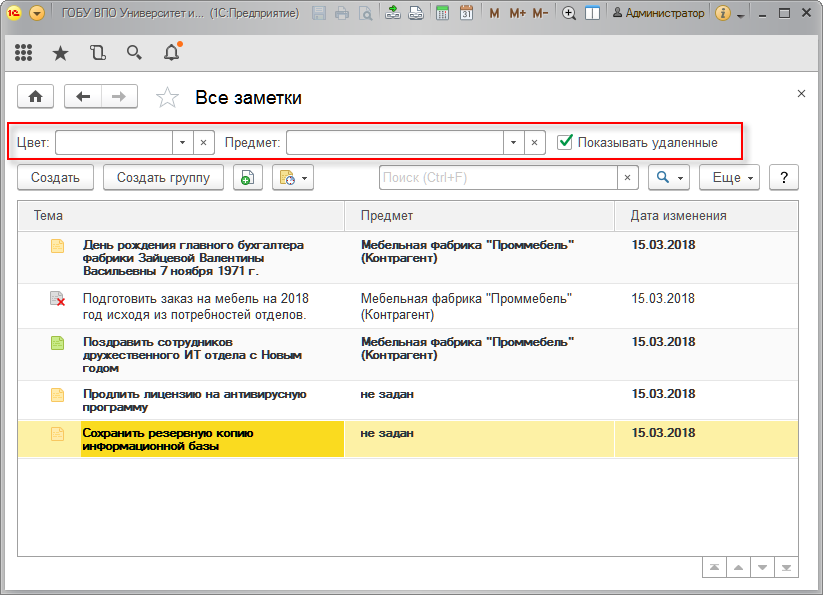
Task: Open Favorites star in the tools panel
Action: tap(60, 52)
